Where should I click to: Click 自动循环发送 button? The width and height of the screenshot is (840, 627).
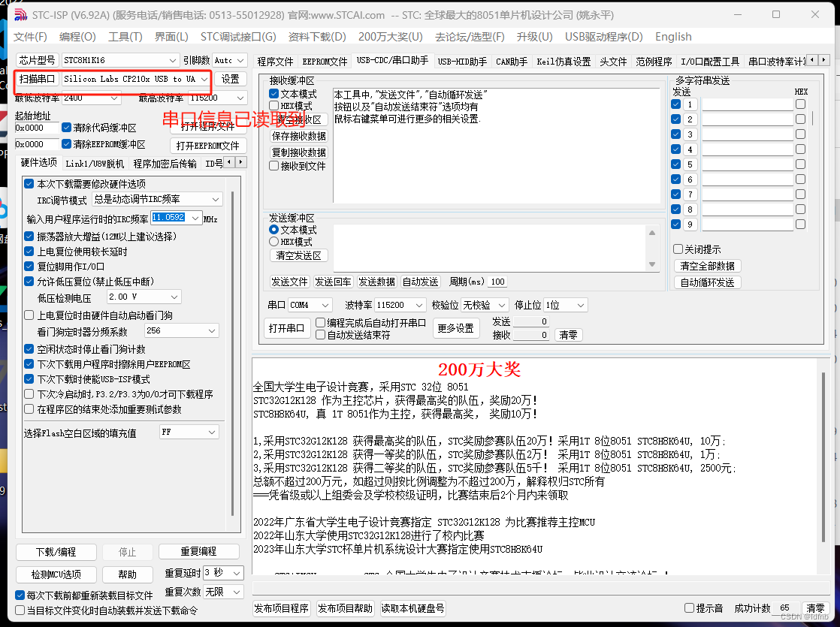(707, 282)
